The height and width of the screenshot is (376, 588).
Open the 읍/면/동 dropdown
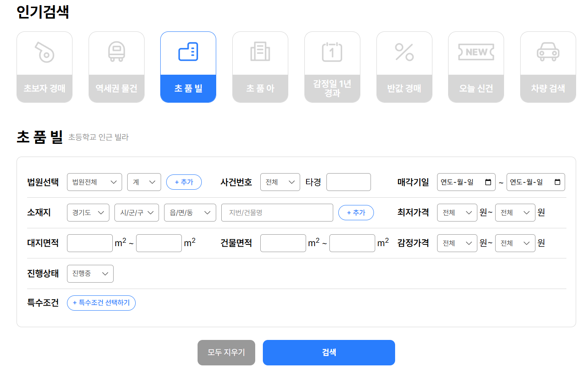tap(190, 213)
